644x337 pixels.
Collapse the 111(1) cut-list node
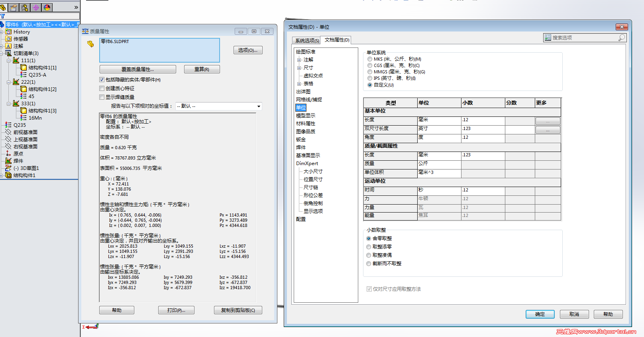(9, 61)
